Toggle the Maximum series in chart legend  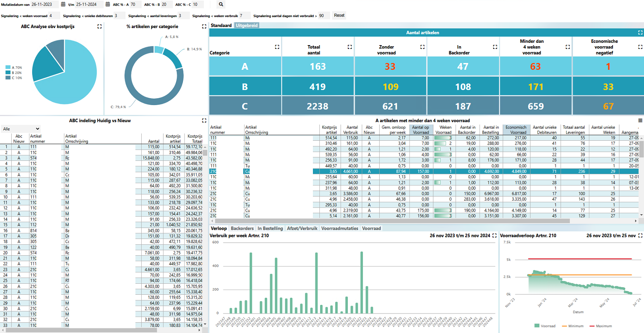click(600, 326)
